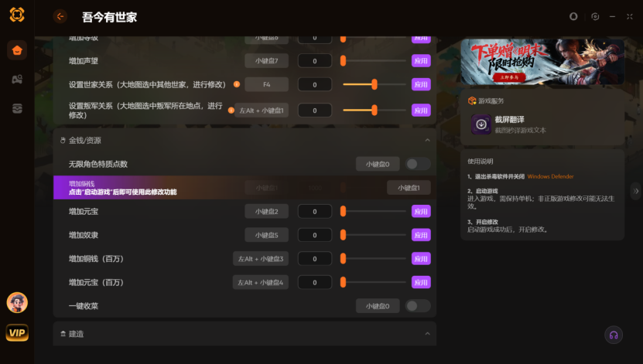643x364 pixels.
Task: Click the 截屏翻译 download icon
Action: 481,124
